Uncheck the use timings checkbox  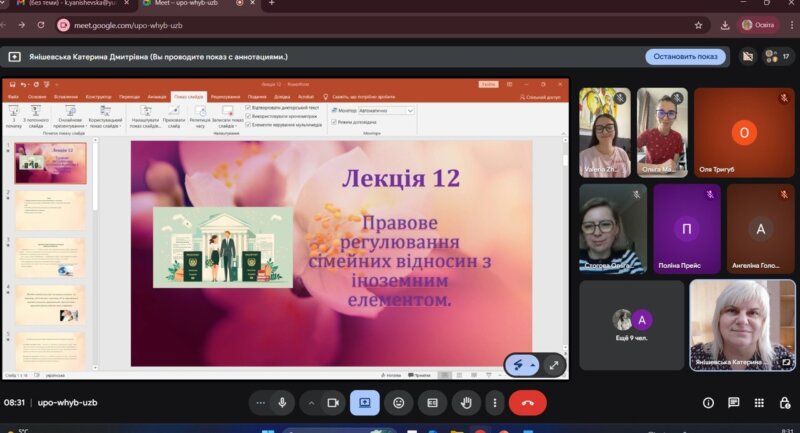[248, 115]
